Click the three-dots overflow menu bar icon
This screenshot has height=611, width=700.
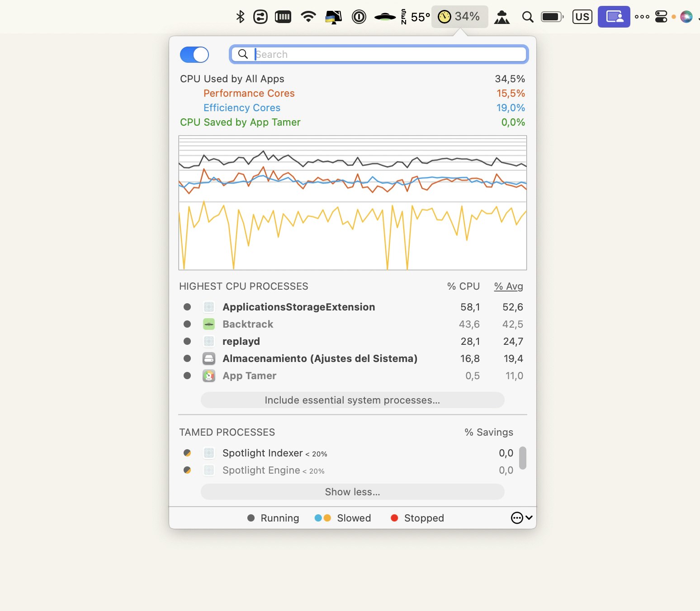[x=642, y=17]
